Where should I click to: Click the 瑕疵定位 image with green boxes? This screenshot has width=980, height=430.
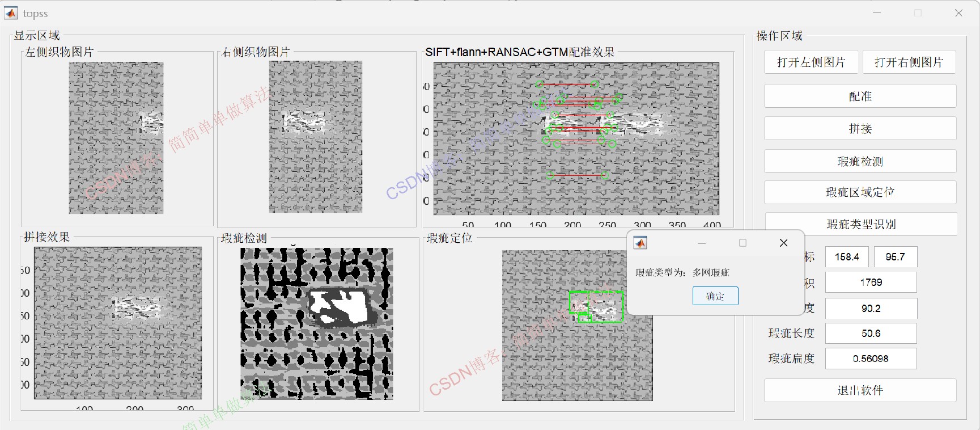pyautogui.click(x=578, y=326)
